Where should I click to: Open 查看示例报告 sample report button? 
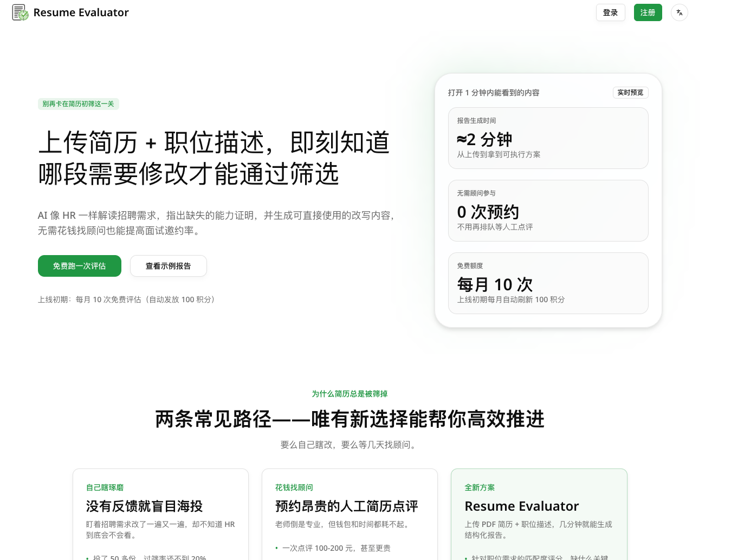coord(169,266)
